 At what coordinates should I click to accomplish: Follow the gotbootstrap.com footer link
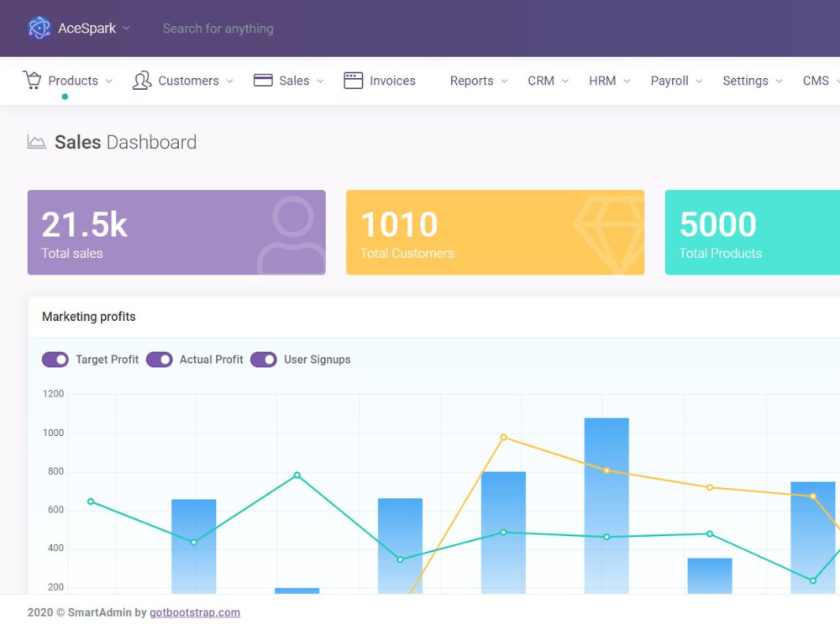click(195, 612)
